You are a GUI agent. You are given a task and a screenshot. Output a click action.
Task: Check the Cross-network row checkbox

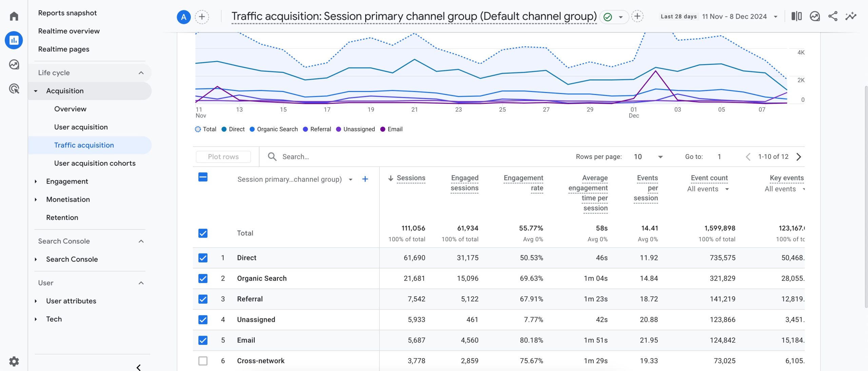(203, 361)
